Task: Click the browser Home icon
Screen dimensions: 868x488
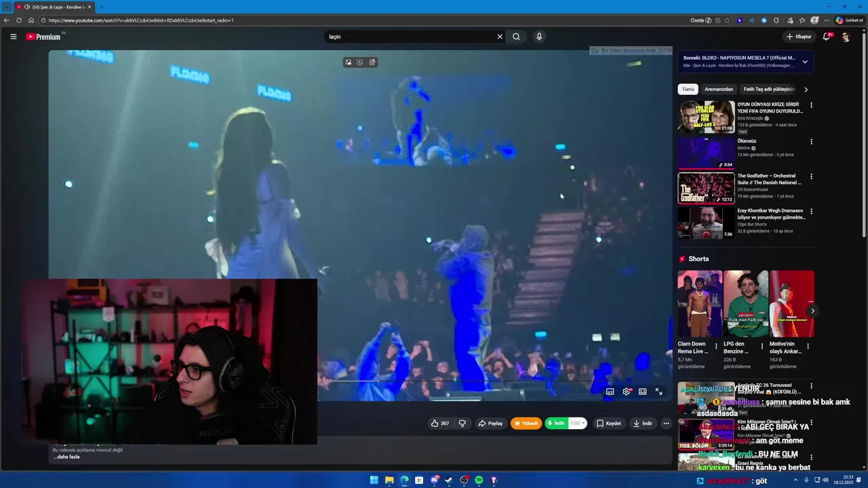Action: tap(31, 20)
